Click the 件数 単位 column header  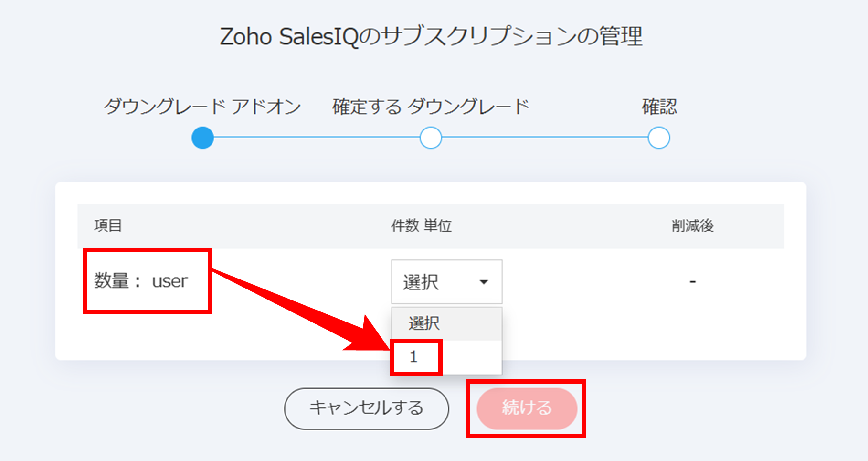point(421,225)
